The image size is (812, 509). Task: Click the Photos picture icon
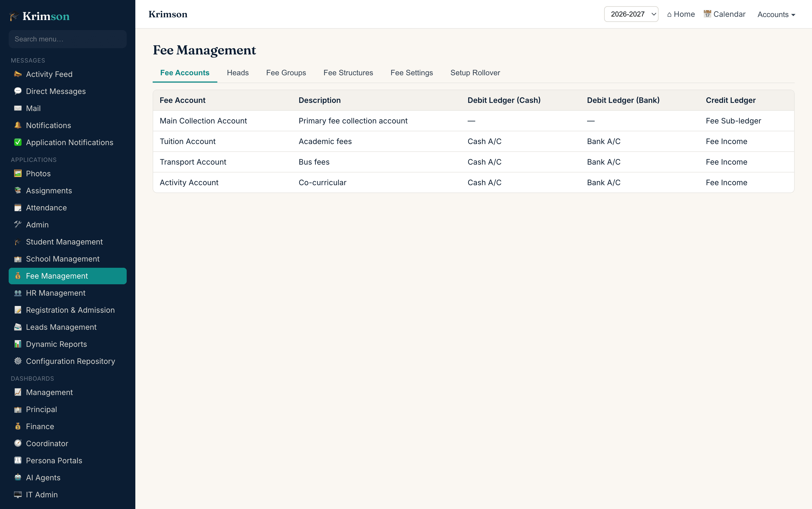point(18,173)
